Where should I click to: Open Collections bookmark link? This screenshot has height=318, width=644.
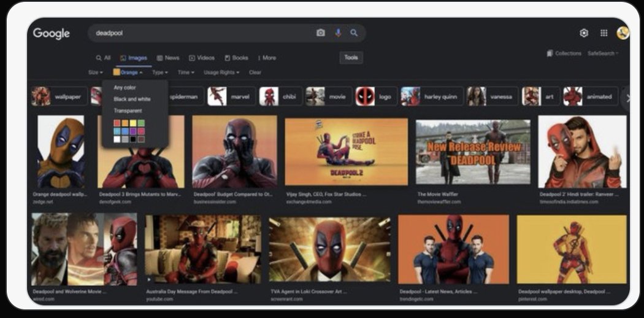pos(564,53)
